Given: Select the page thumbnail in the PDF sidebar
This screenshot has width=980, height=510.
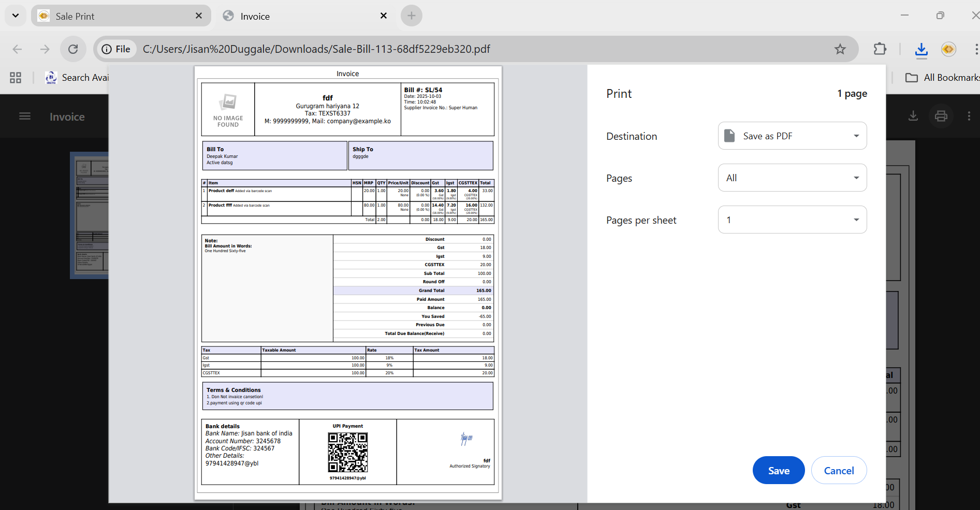Looking at the screenshot, I should point(89,215).
